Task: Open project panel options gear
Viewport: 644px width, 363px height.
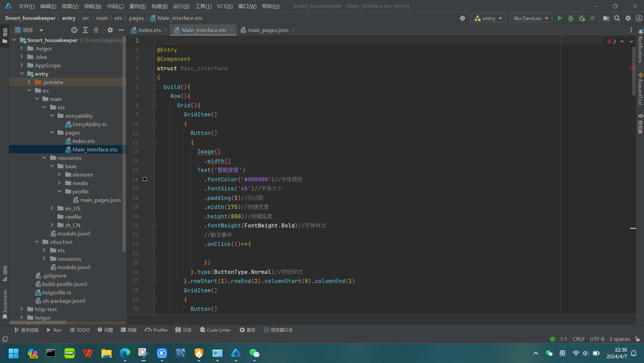Action: 110,30
